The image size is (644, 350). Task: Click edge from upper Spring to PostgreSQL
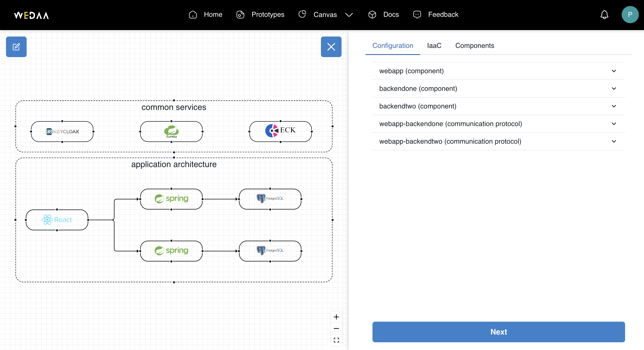[x=220, y=199]
